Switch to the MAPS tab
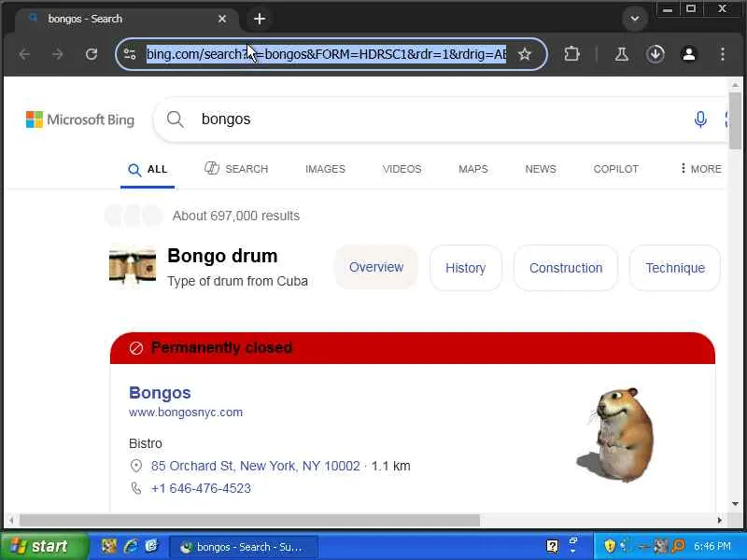 [x=473, y=169]
